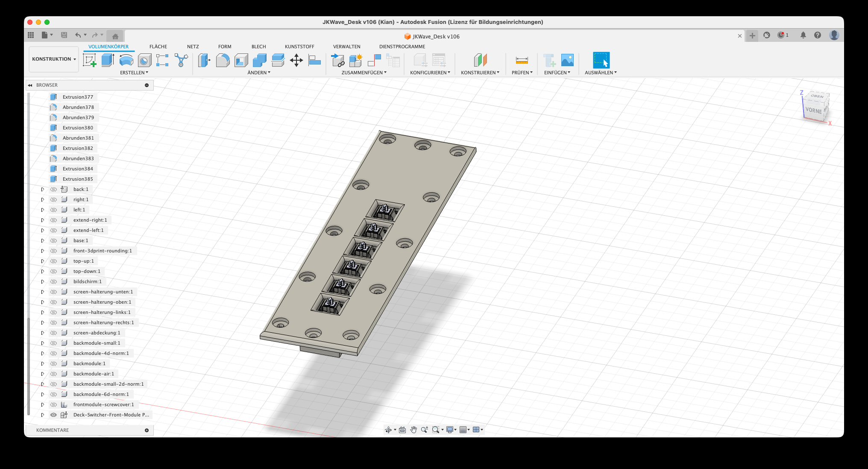Expand the top-up:1 tree node

pos(43,261)
